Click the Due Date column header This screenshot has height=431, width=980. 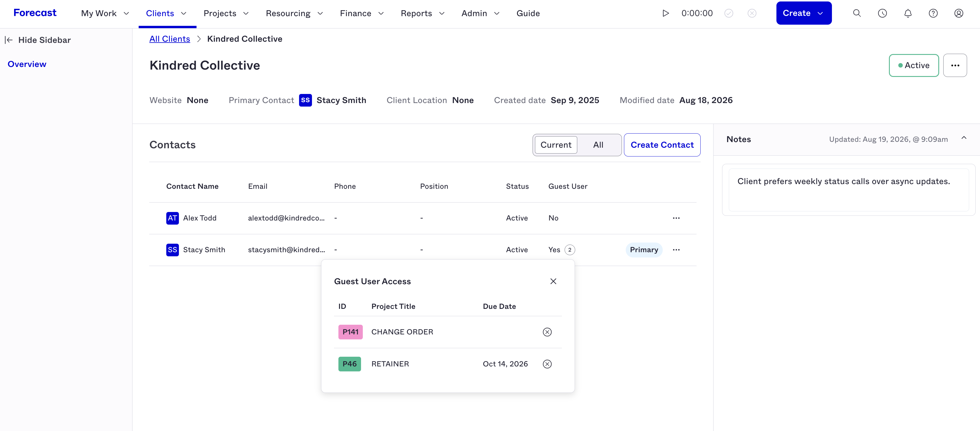coord(499,306)
